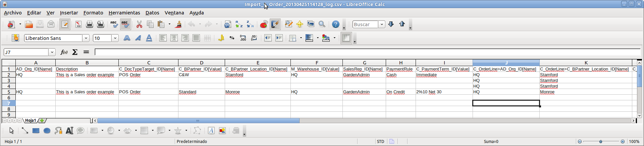This screenshot has height=146, width=644.
Task: Select the Hoja1 sheet tab
Action: 31,120
